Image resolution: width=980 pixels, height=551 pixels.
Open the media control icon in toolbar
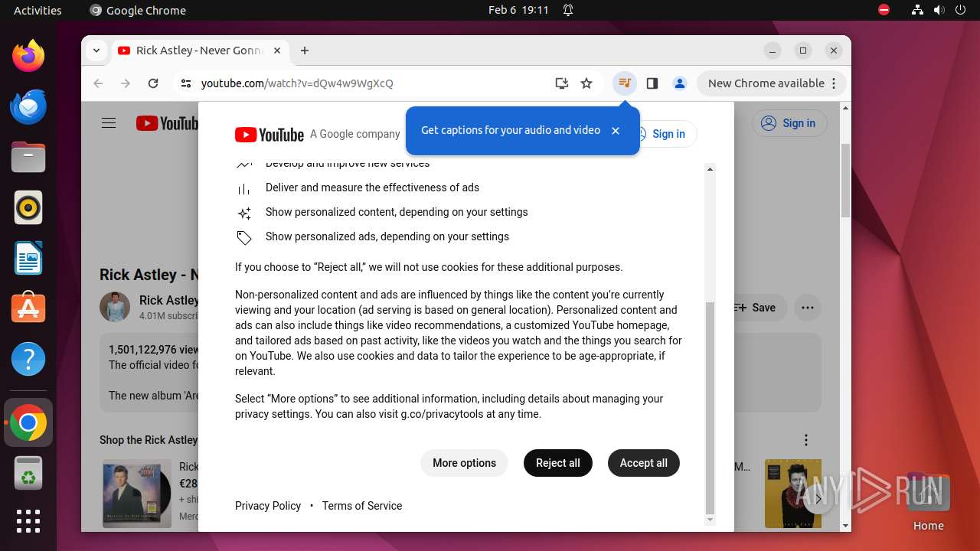[625, 83]
